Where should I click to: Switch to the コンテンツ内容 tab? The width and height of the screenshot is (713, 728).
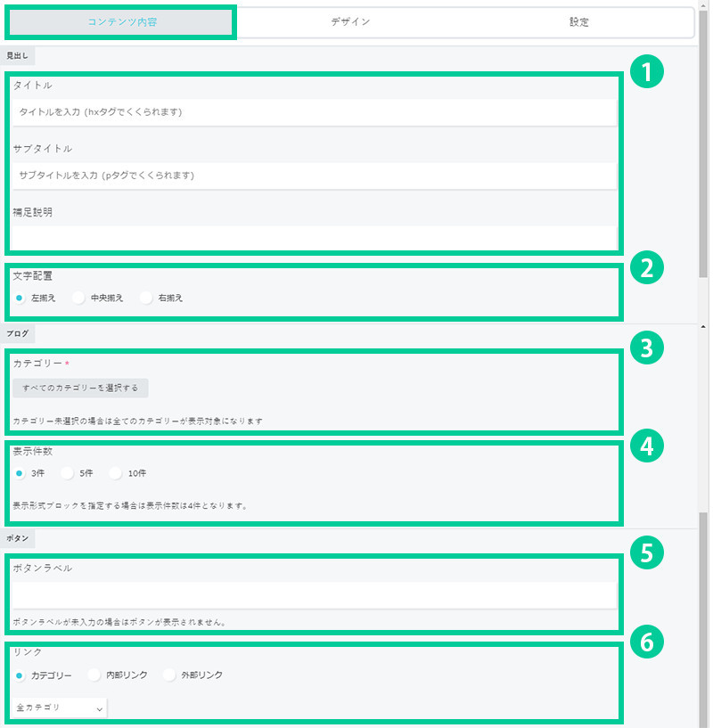(122, 22)
